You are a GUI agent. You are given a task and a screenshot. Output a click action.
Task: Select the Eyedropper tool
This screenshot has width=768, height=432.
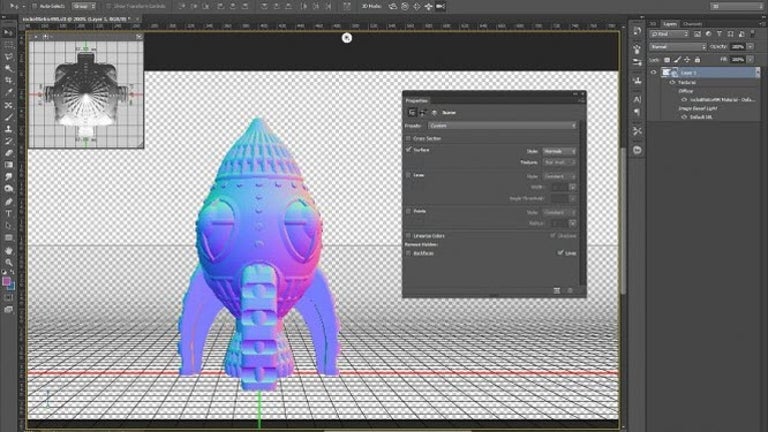coord(8,92)
